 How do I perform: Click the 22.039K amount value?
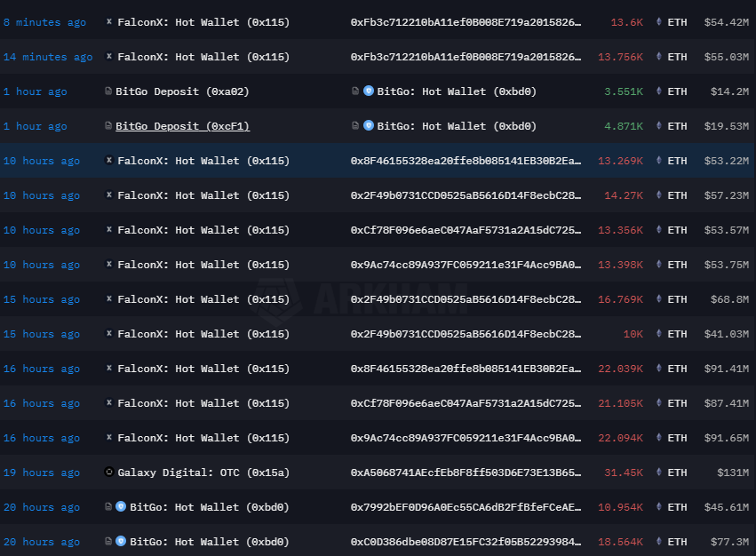[620, 369]
